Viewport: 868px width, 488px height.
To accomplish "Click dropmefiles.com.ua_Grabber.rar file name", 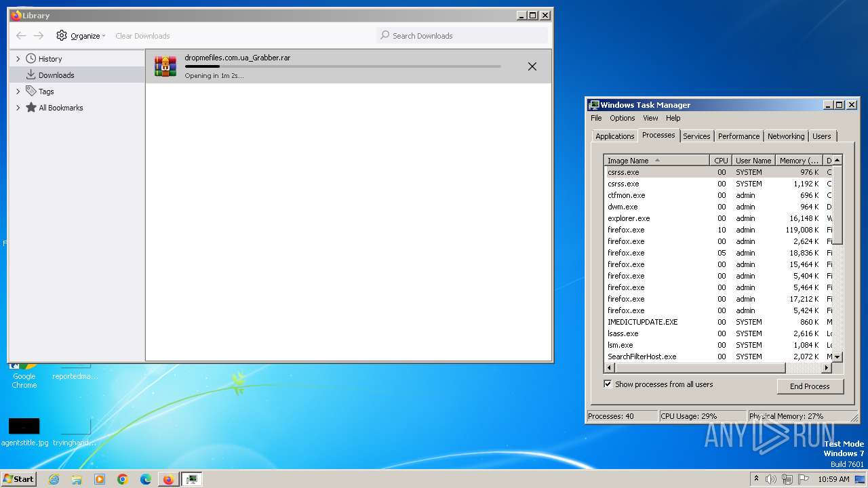I will point(237,58).
